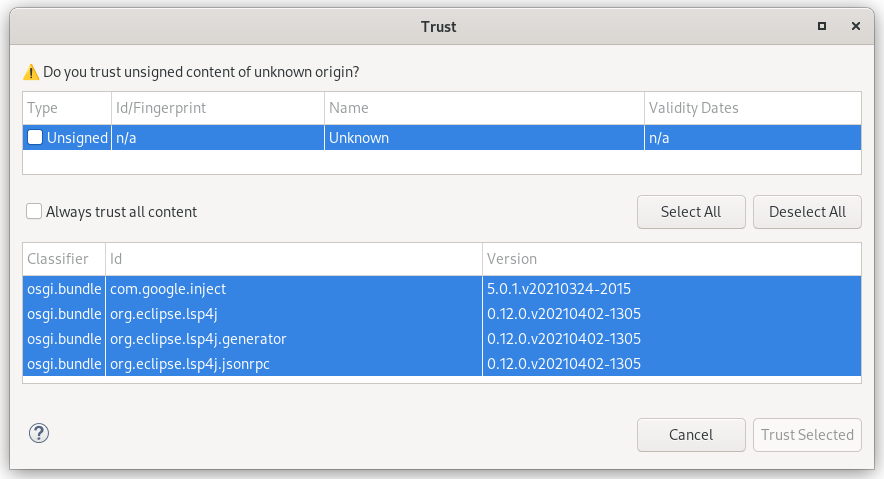Select the com.google.inject bundle row
Viewport: 884px width, 479px height.
[x=442, y=289]
